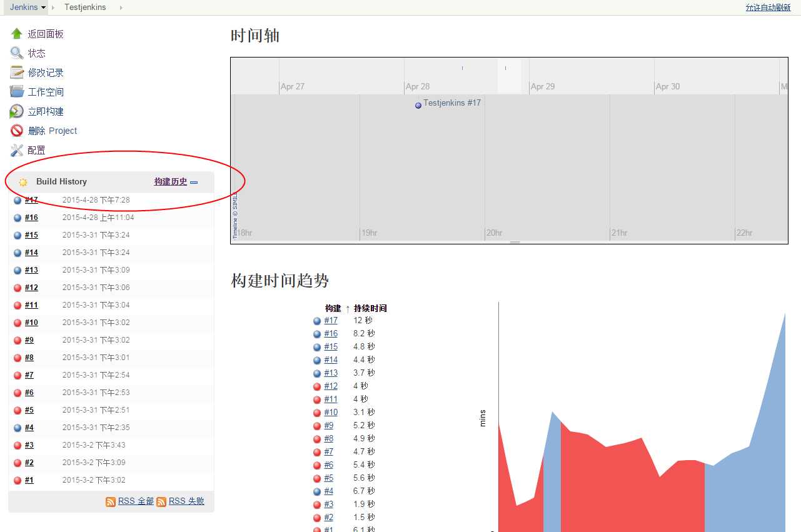Open the RSS 全部 feed link
This screenshot has height=532, width=801.
(x=136, y=501)
